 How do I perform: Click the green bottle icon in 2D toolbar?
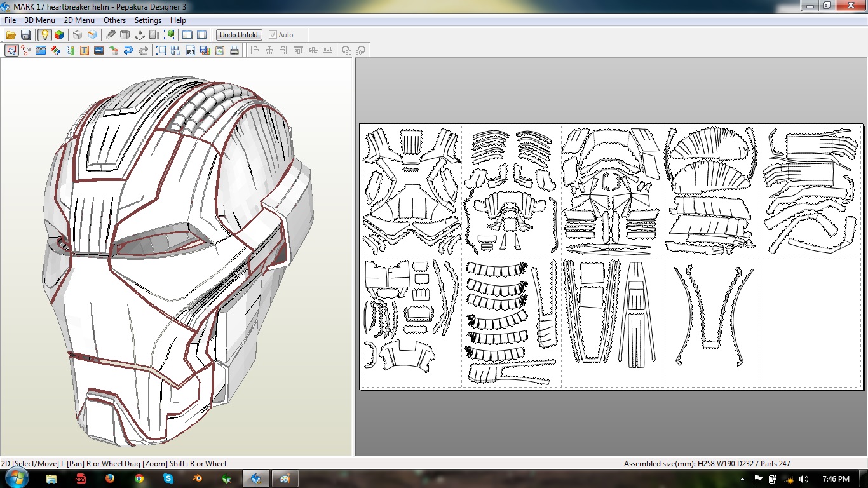click(71, 50)
